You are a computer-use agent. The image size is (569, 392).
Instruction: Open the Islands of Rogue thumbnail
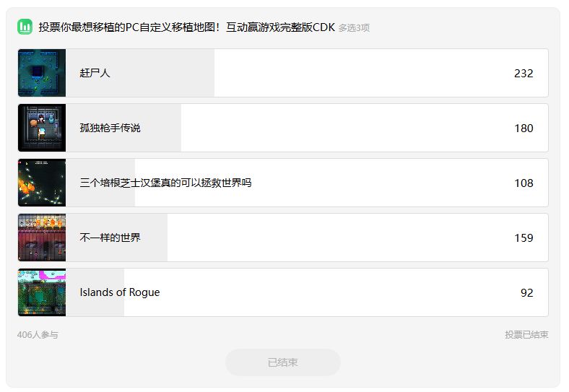pos(42,292)
